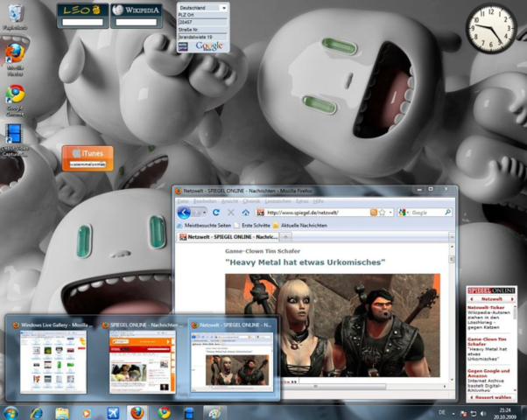Viewport: 527px width, 420px height.
Task: Open the Lesezeichen menu in Firefox
Action: (278, 201)
